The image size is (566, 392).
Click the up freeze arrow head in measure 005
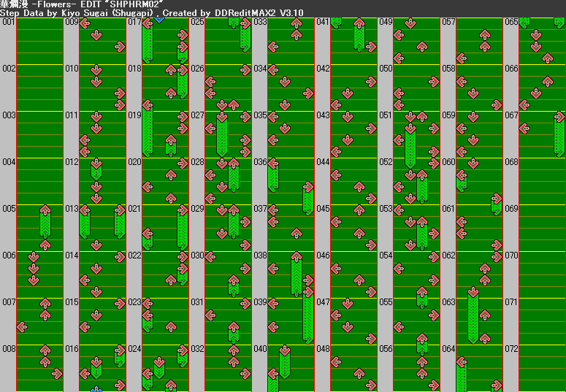coord(45,210)
